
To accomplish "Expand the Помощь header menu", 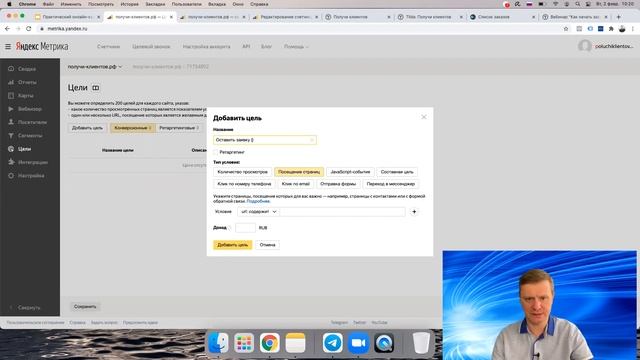I will click(296, 47).
